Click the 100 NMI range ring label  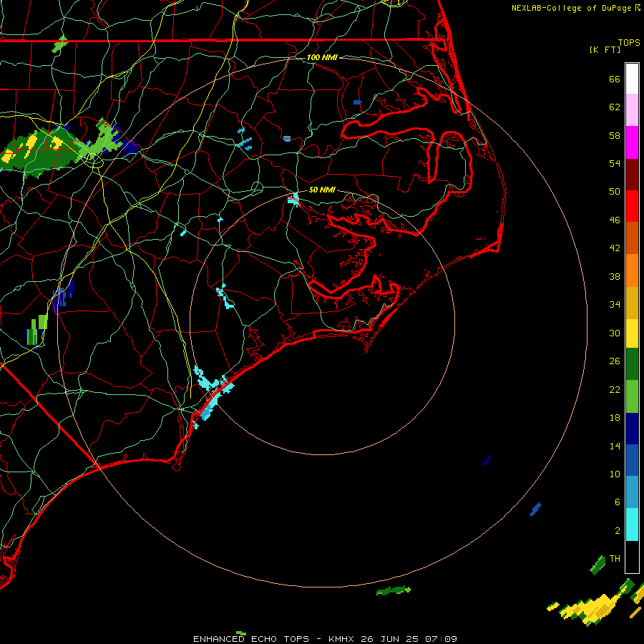pos(322,57)
